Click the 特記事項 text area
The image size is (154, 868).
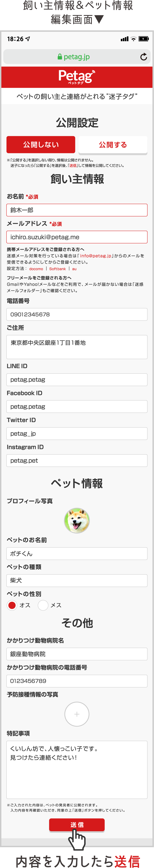[77, 770]
